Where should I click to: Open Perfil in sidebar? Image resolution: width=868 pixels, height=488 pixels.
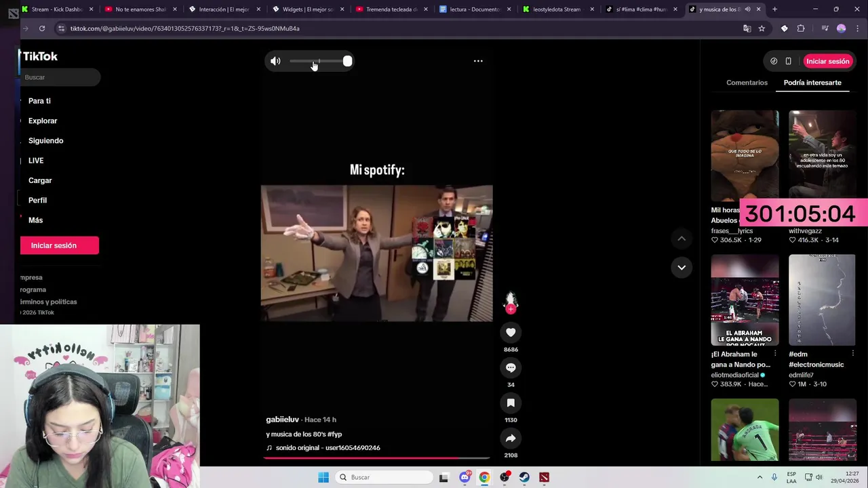[x=37, y=201]
